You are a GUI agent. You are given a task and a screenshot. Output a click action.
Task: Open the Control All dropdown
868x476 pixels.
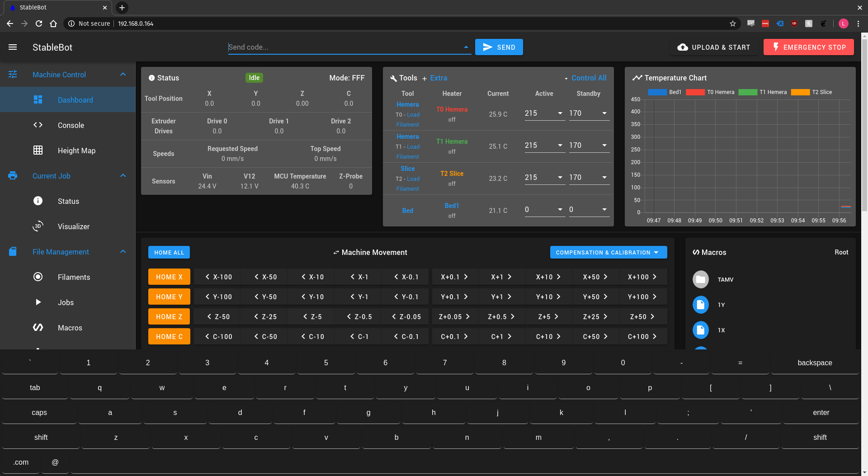[x=585, y=78]
